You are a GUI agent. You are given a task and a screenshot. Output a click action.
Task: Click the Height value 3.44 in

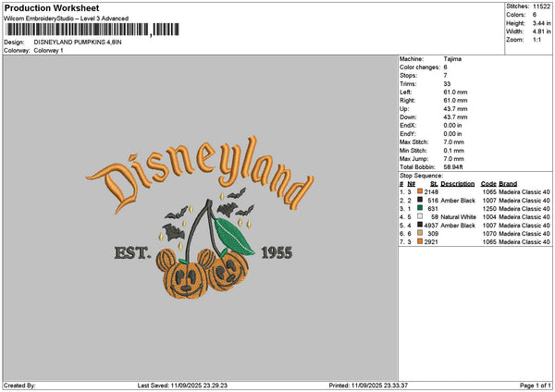(541, 23)
